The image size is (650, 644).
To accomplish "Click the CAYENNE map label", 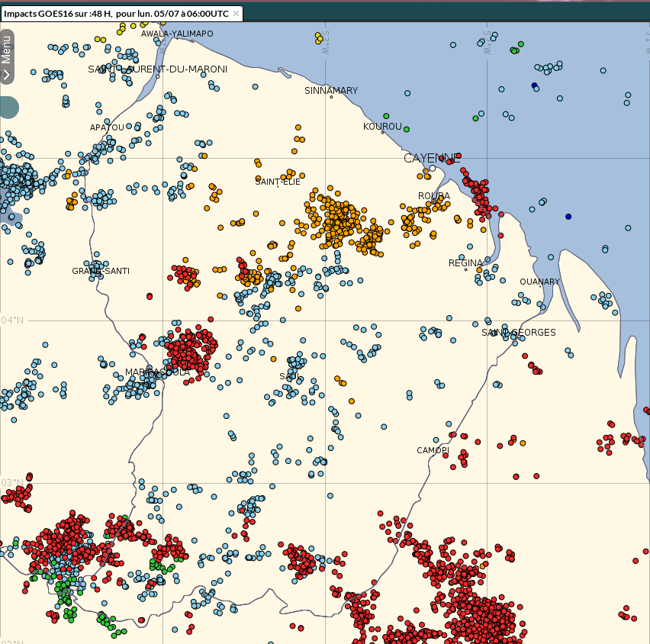I will point(430,158).
